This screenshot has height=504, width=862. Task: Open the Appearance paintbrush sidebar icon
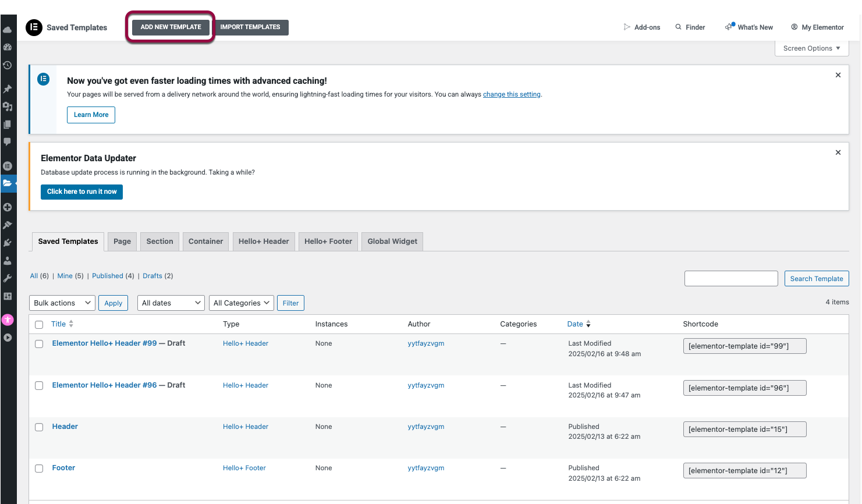(8, 225)
